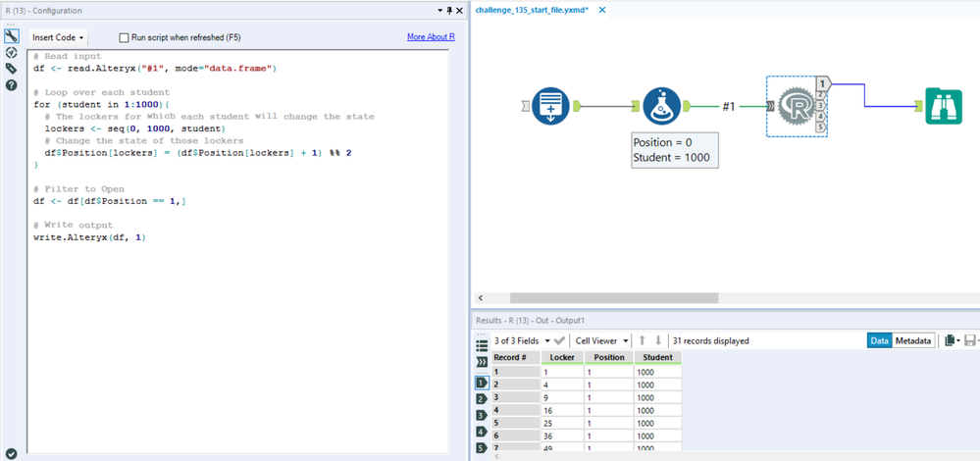
Task: Show output anchor 2 results
Action: pos(481,398)
